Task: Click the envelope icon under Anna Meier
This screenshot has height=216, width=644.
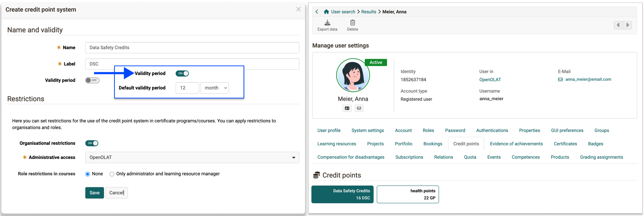Action: pos(359,108)
